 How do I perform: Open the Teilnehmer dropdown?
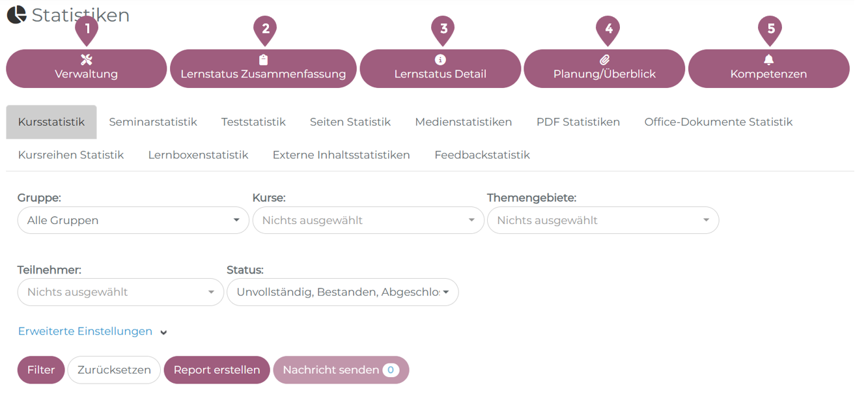(120, 292)
